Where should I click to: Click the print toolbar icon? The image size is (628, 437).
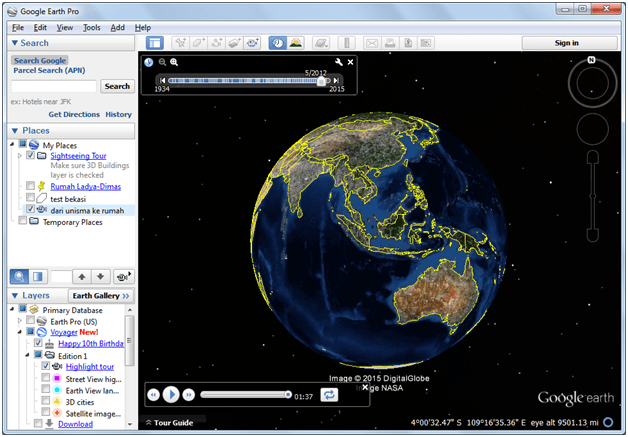pos(392,43)
